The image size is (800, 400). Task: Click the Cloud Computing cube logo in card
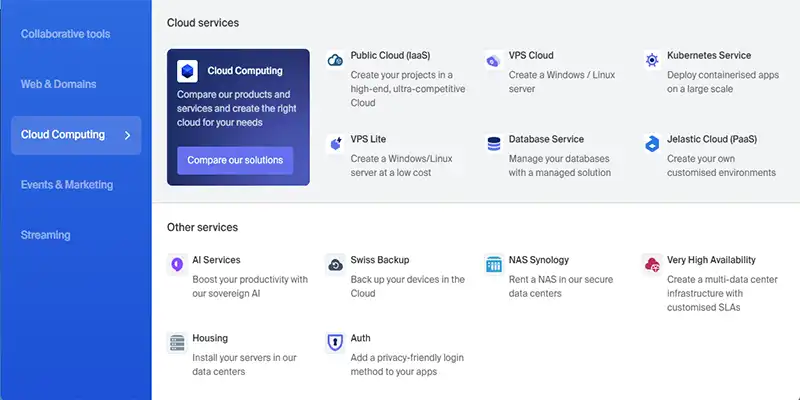pyautogui.click(x=187, y=71)
